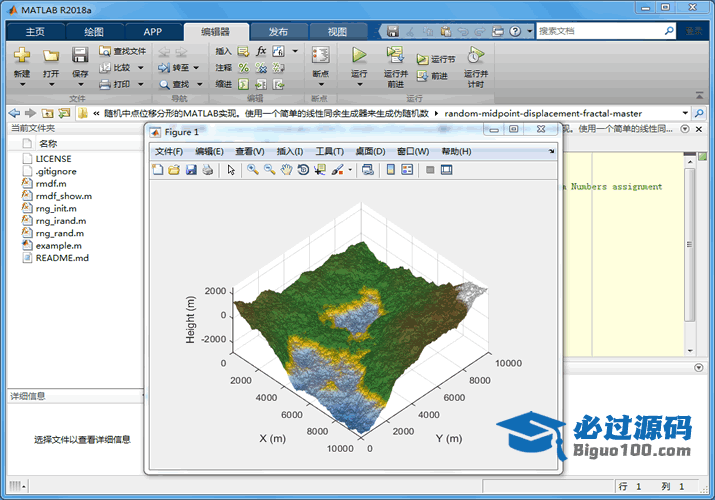
Task: Click help question mark icon in quick toolbar
Action: coord(515,31)
